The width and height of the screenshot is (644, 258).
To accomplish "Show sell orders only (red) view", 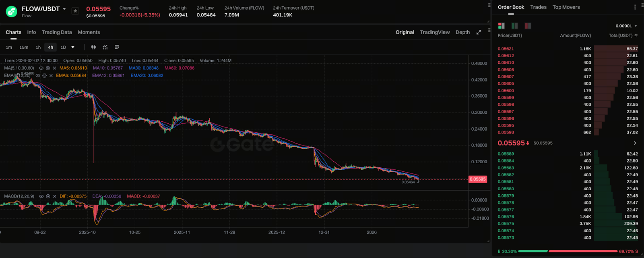I will (528, 26).
